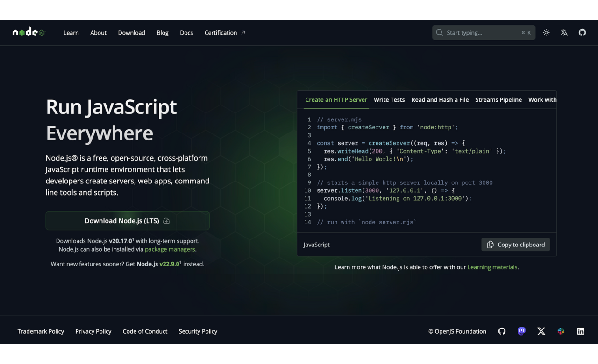Click the Download Node.js (LTS) button
Screen dimensions: 598x364
coord(128,221)
